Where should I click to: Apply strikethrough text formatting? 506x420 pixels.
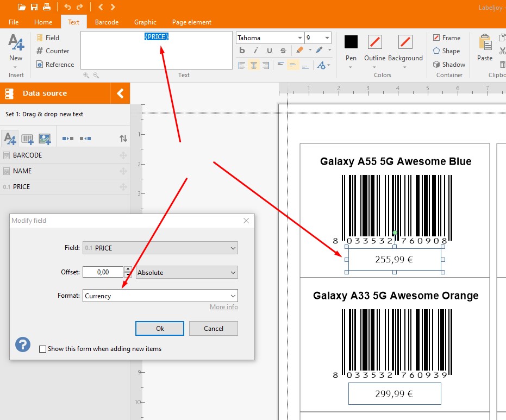coord(283,51)
